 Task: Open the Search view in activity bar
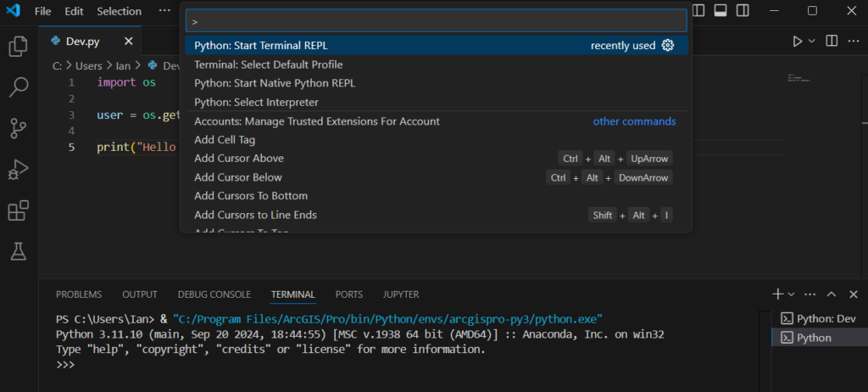[18, 87]
